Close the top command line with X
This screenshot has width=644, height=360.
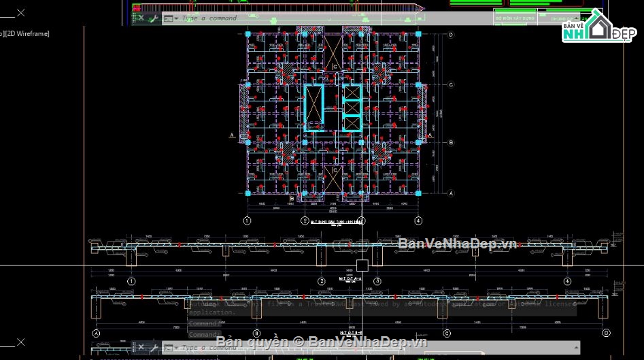tap(140, 18)
